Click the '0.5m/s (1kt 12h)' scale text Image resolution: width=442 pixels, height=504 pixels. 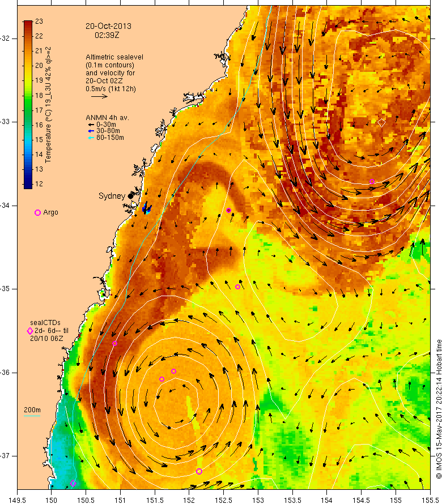110,89
